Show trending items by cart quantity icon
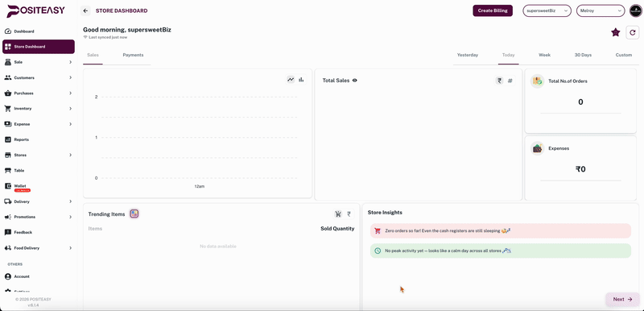The height and width of the screenshot is (311, 644). (x=338, y=214)
